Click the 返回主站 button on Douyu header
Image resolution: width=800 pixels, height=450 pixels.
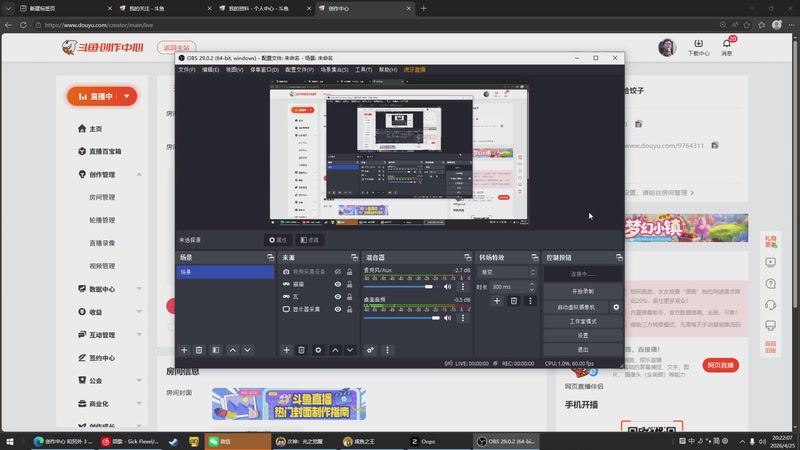[x=177, y=47]
